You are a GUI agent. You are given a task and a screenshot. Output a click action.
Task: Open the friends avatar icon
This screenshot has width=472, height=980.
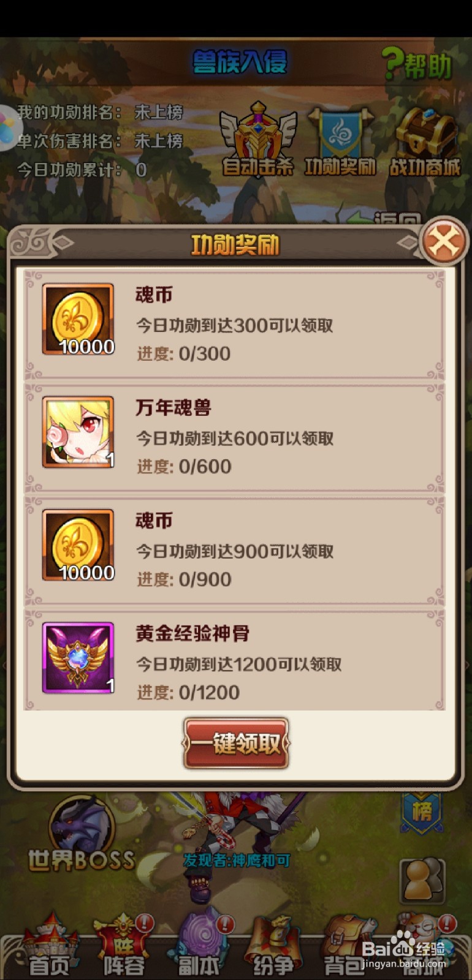[x=422, y=881]
